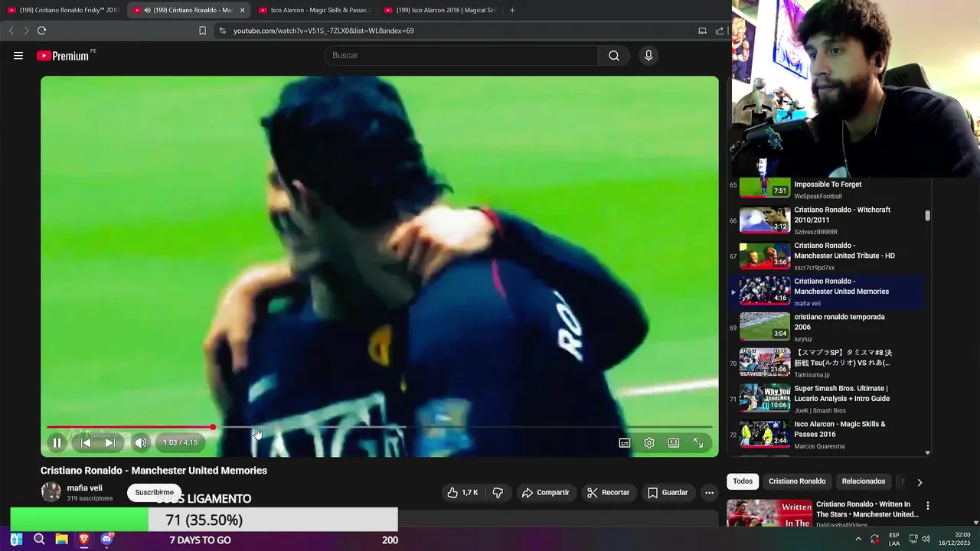Open mafia veli channel name link
The width and height of the screenshot is (980, 551).
pyautogui.click(x=84, y=487)
